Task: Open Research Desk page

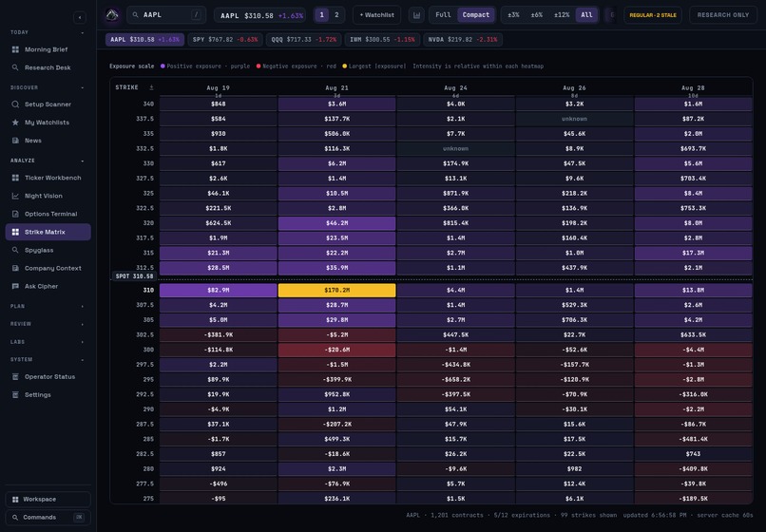Action: point(48,67)
